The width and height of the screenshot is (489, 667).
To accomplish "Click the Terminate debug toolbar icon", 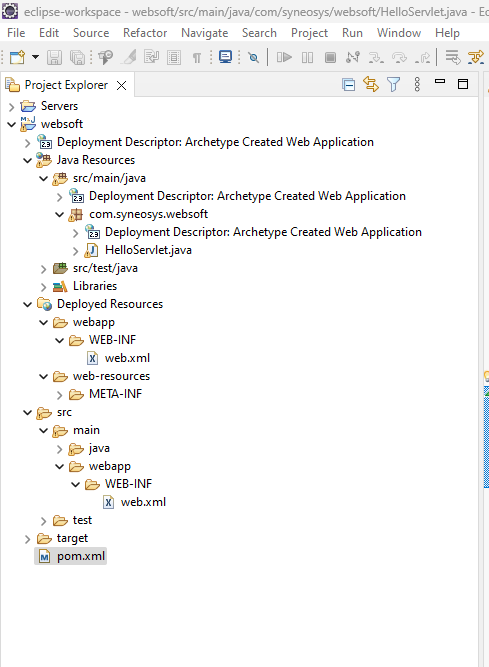I will pyautogui.click(x=330, y=57).
